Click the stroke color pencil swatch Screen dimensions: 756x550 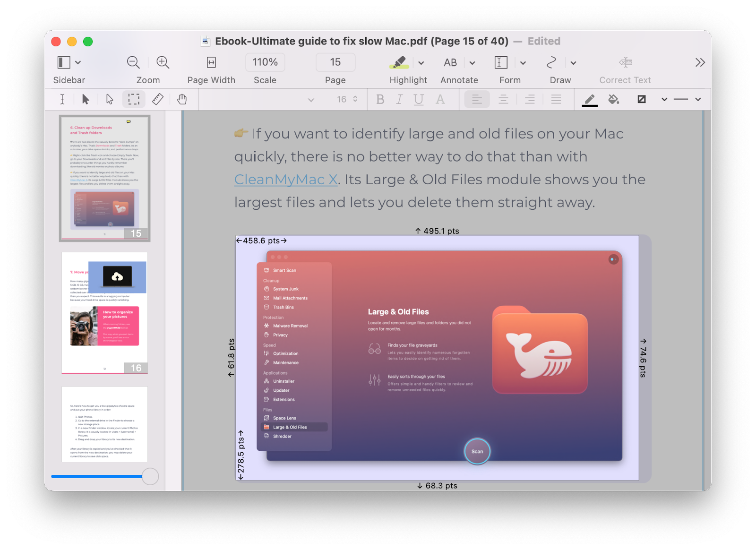pos(590,100)
